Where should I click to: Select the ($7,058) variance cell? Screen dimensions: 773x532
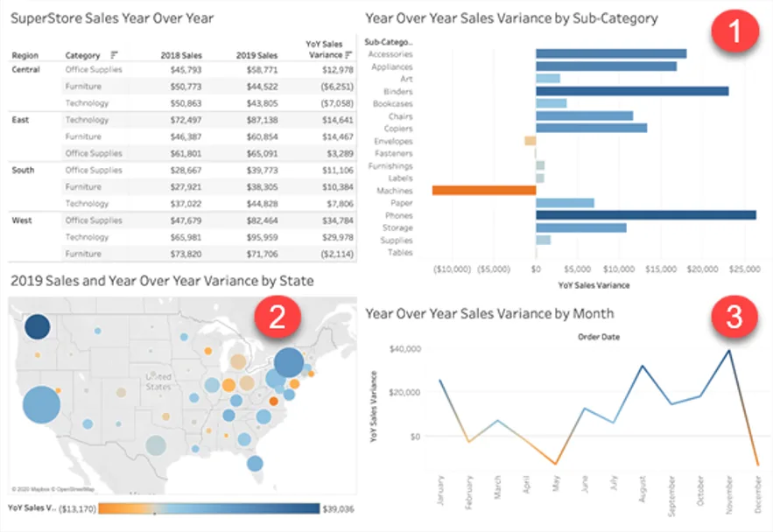(x=337, y=103)
